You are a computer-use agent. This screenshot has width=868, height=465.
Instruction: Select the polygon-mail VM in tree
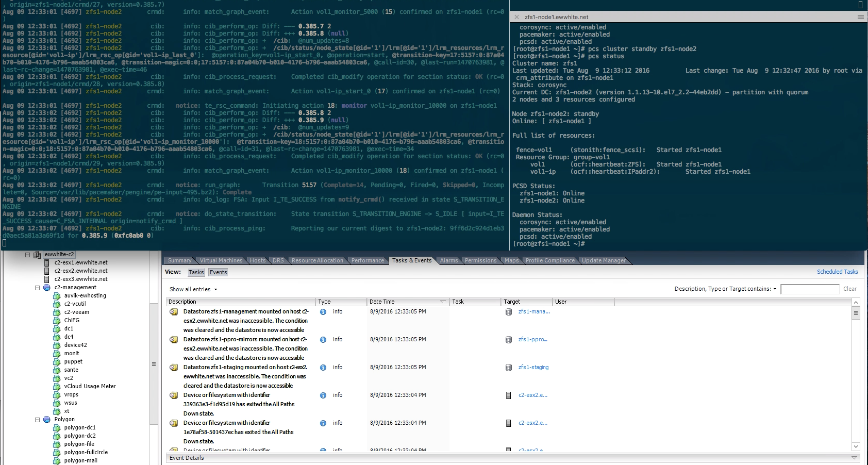[80, 460]
